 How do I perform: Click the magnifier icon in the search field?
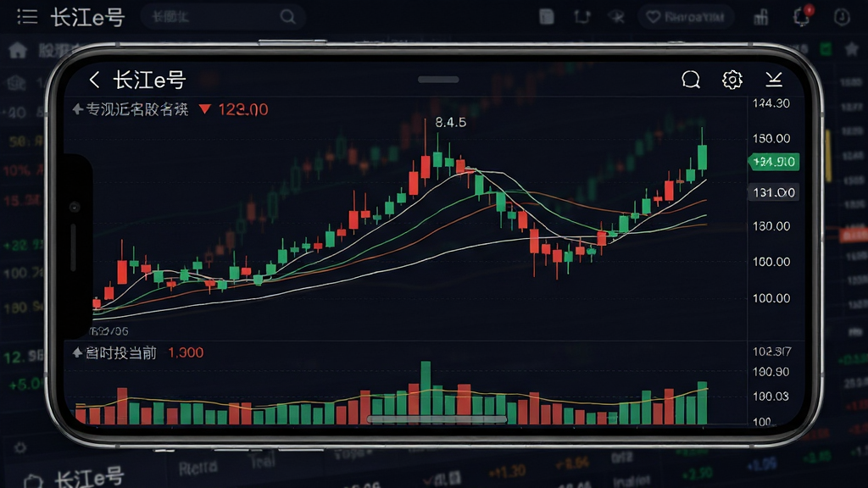[x=288, y=17]
